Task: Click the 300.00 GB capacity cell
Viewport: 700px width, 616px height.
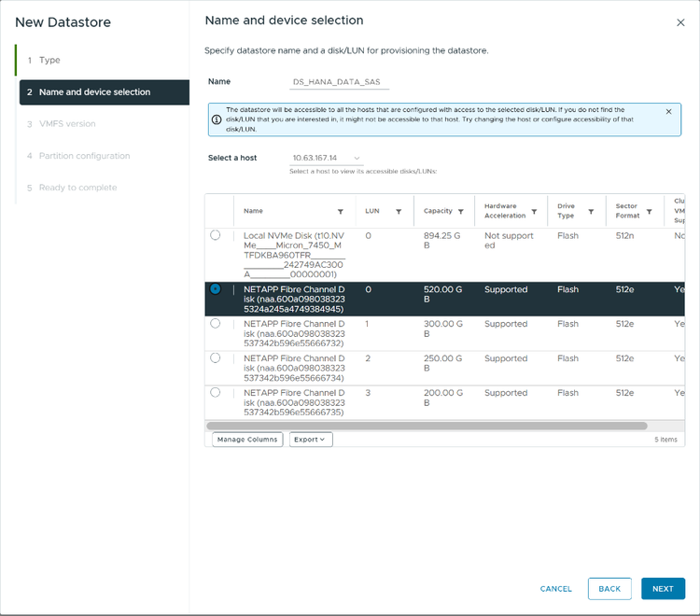Action: pos(442,329)
